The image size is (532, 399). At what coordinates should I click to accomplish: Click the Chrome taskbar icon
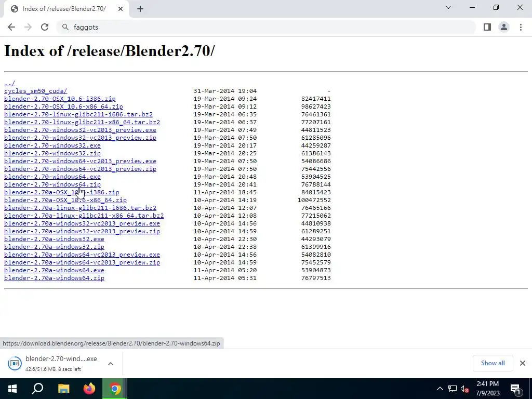115,389
